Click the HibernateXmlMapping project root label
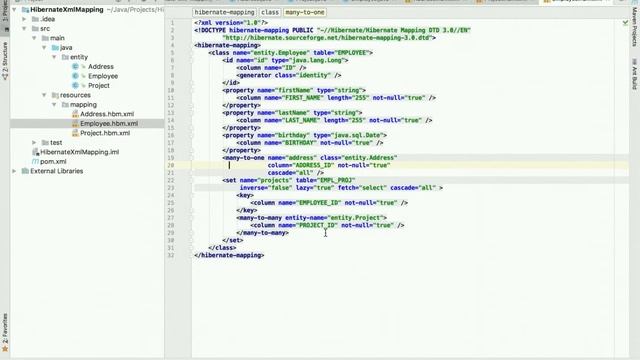The height and width of the screenshot is (360, 640). (x=67, y=9)
